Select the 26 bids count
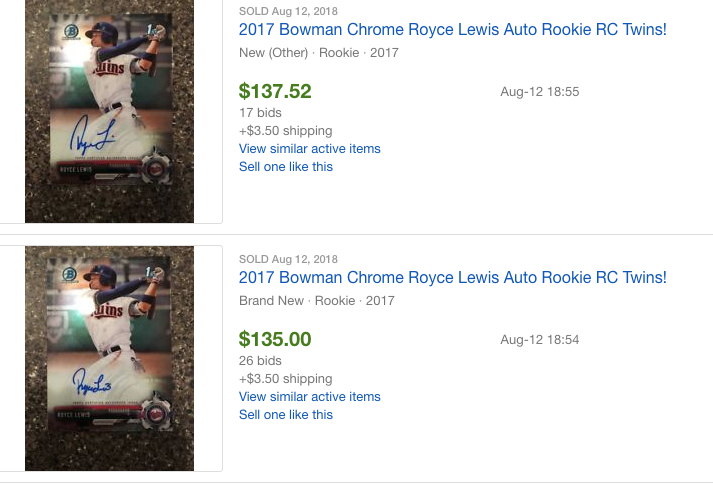The height and width of the screenshot is (484, 713). click(x=260, y=361)
